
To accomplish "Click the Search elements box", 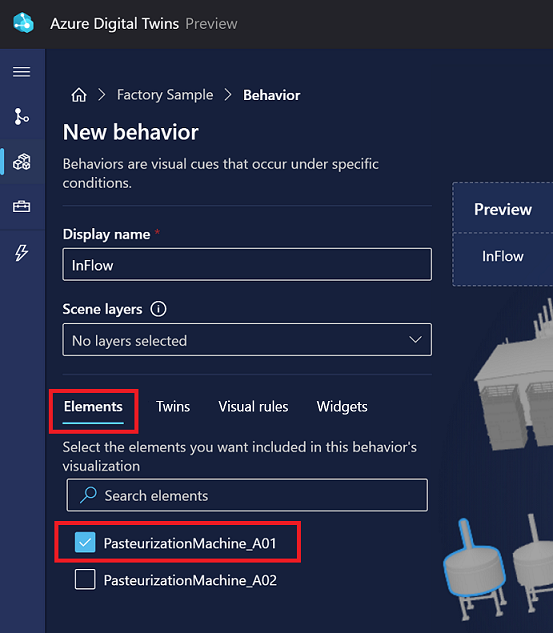I will 247,495.
